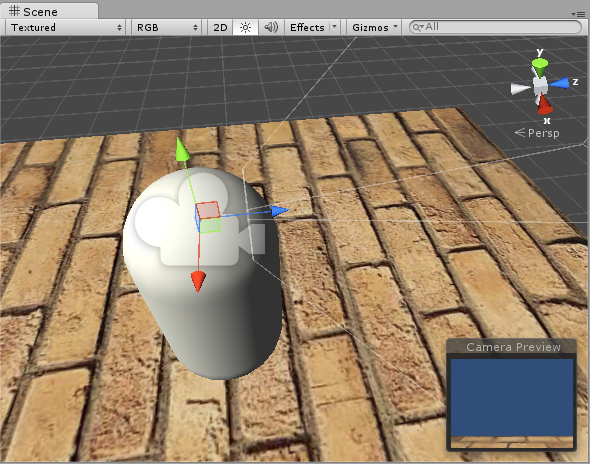Click the search field labeled All

click(x=495, y=27)
